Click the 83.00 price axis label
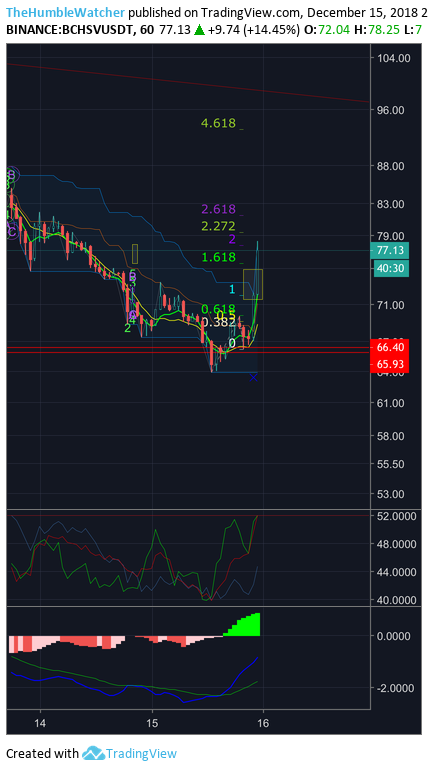 pyautogui.click(x=391, y=204)
